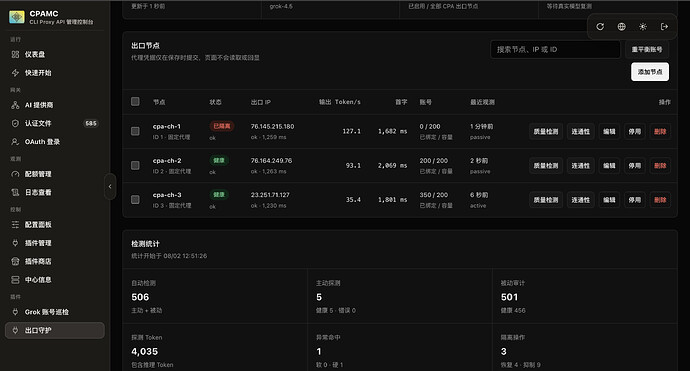Toggle theme with the sun icon
This screenshot has width=690, height=371.
[643, 27]
